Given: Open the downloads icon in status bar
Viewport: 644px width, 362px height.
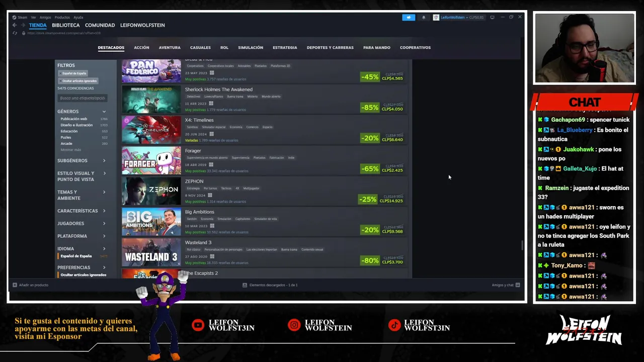Looking at the screenshot, I should (245, 285).
